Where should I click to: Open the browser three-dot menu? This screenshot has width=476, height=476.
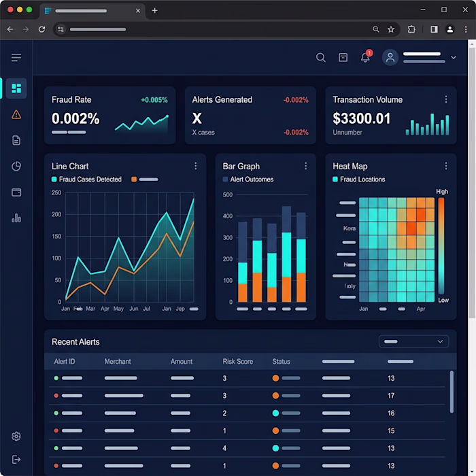pos(466,29)
